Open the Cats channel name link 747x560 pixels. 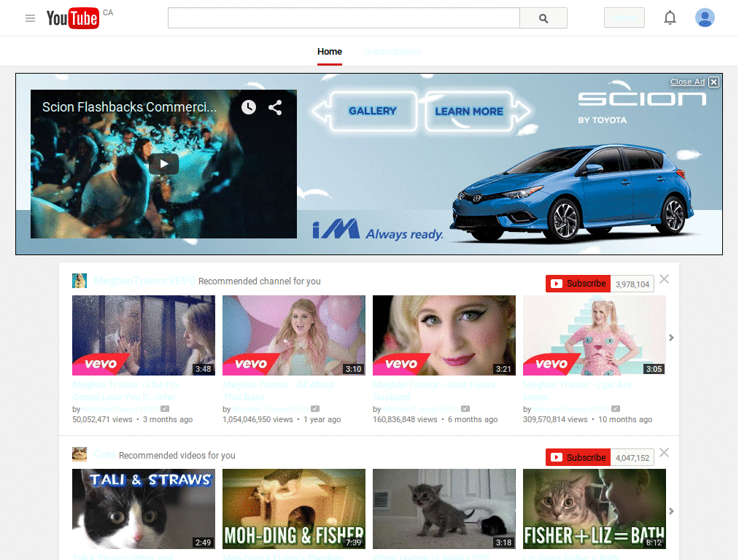tap(104, 455)
